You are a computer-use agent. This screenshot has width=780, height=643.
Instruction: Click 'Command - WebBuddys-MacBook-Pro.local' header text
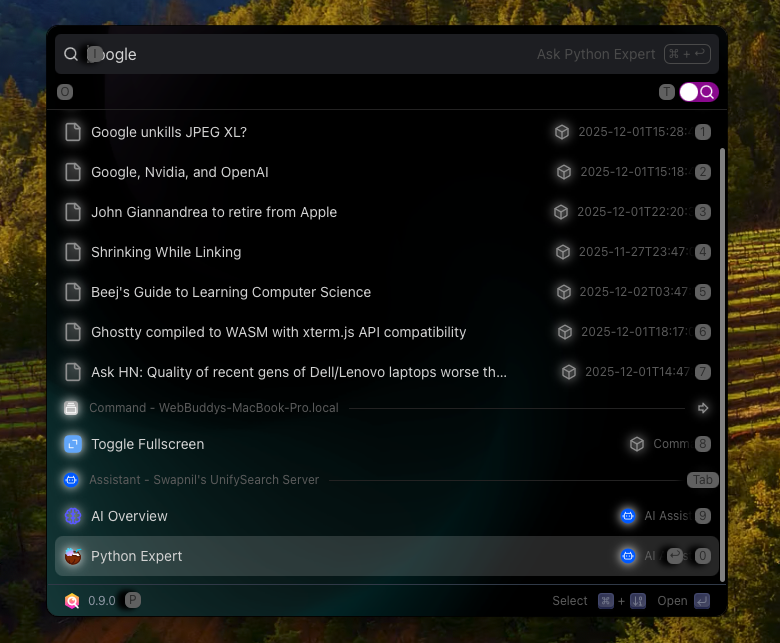pyautogui.click(x=214, y=408)
